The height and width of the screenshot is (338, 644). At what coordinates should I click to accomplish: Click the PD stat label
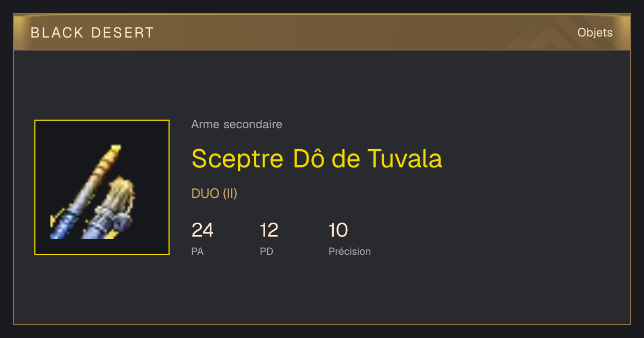tap(266, 251)
